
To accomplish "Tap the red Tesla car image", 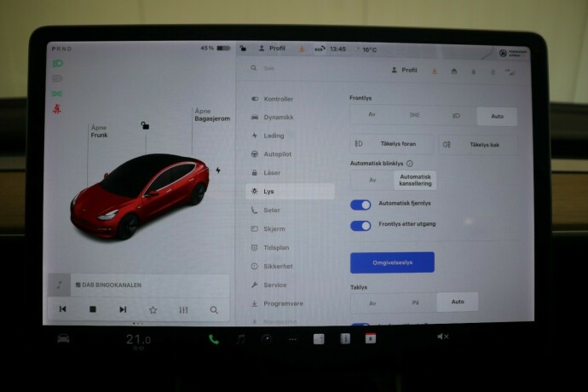I will pyautogui.click(x=141, y=196).
